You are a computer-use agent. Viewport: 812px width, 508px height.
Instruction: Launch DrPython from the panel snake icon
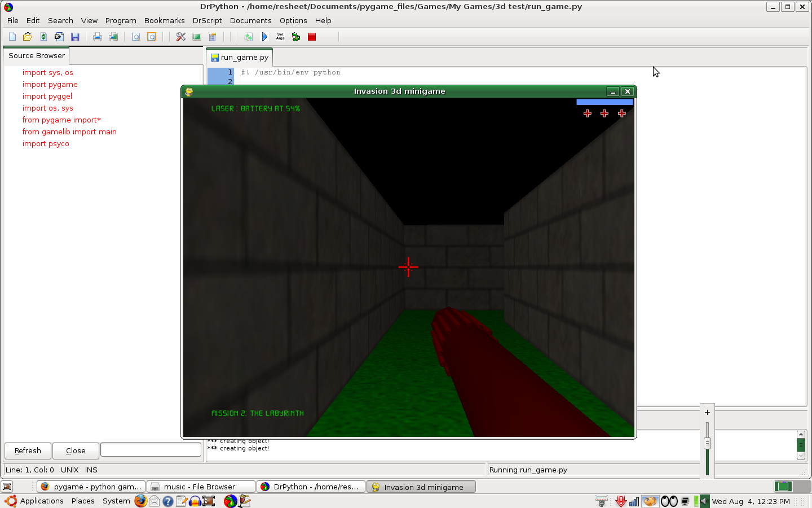[231, 501]
